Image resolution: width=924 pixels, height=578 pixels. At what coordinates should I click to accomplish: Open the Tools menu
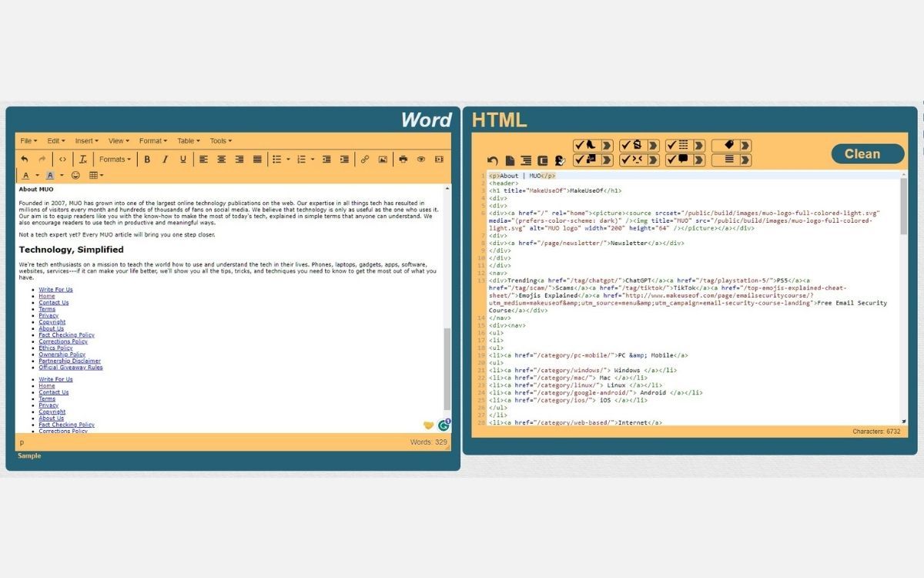(220, 141)
